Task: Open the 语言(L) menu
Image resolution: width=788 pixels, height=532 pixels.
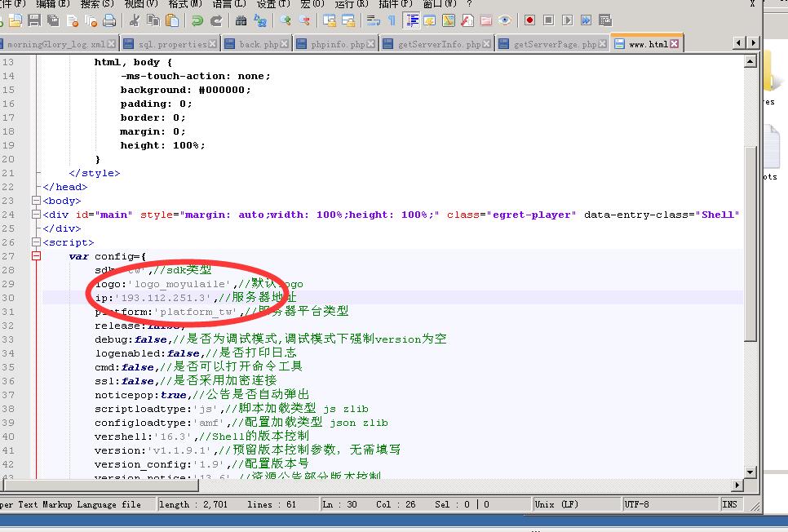Action: (x=229, y=3)
